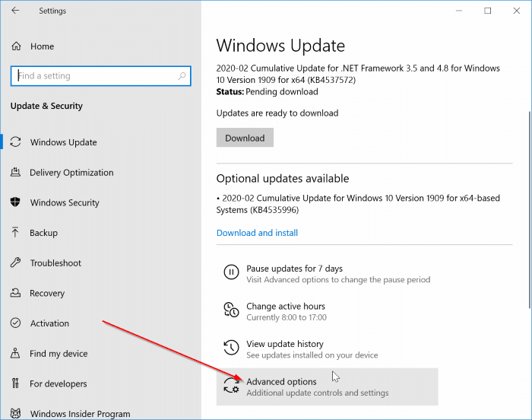532x420 pixels.
Task: Open Advanced options
Action: pos(327,387)
